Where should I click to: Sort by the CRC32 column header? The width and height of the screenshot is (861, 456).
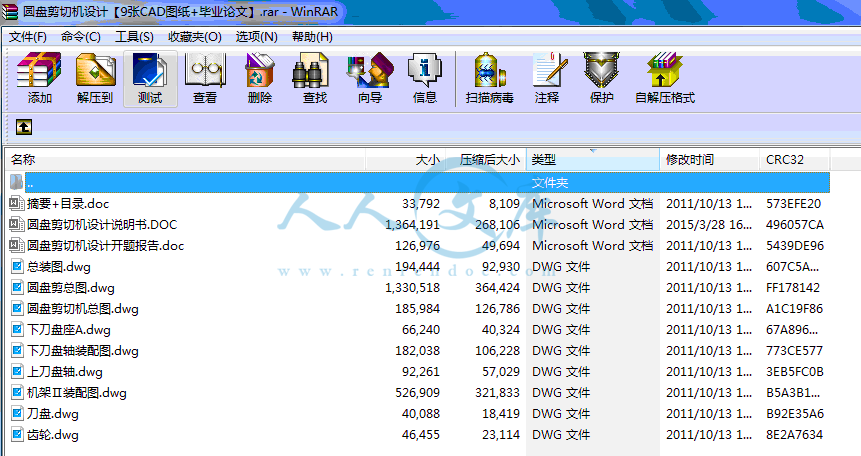(x=795, y=159)
